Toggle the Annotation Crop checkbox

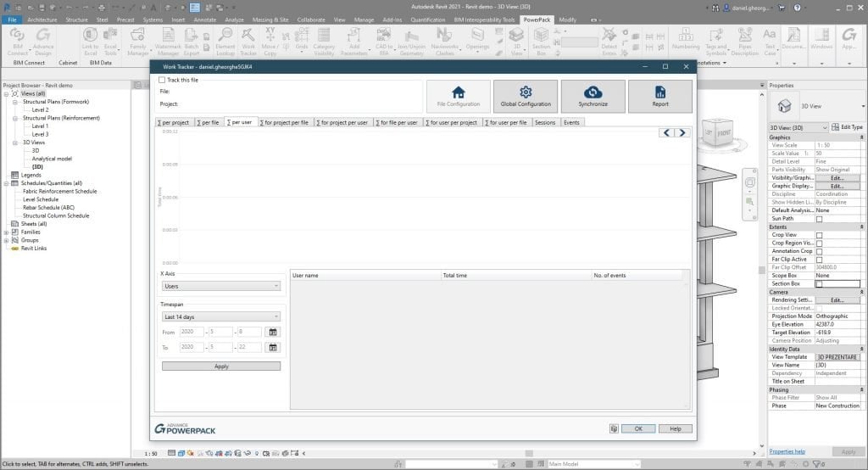pos(820,252)
